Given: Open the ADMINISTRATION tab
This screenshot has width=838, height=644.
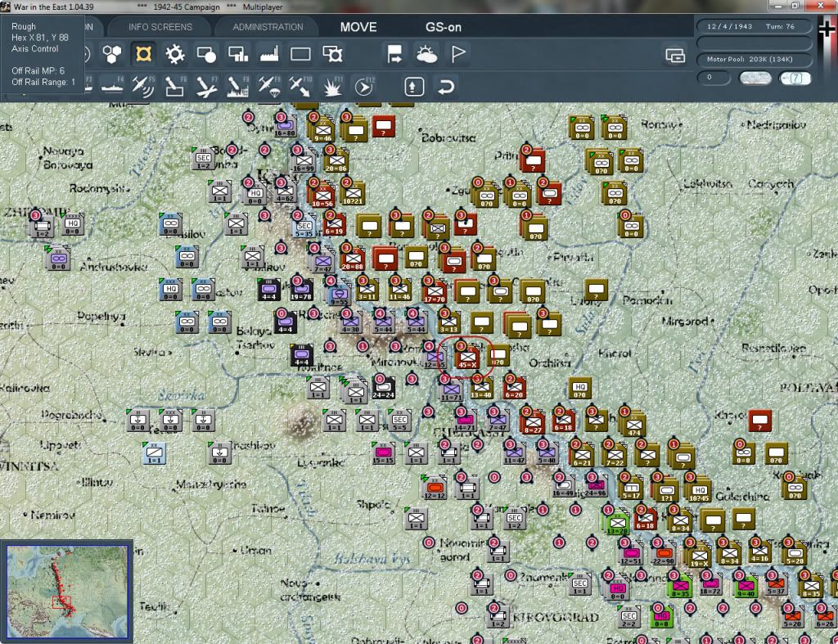Looking at the screenshot, I should 268,27.
